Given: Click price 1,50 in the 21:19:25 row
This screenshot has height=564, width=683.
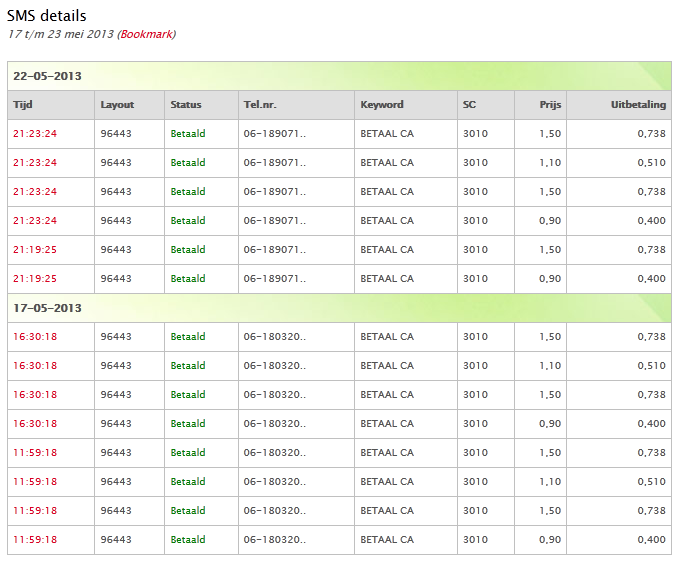Looking at the screenshot, I should [550, 250].
